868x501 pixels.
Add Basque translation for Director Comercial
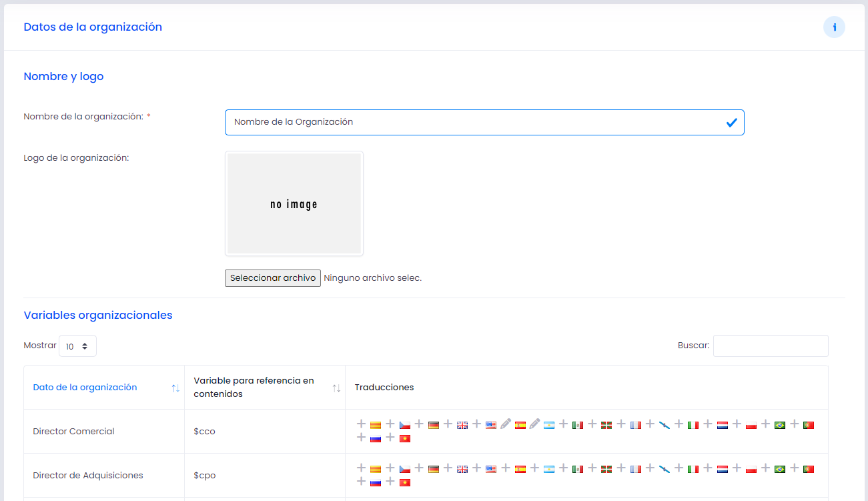click(592, 424)
